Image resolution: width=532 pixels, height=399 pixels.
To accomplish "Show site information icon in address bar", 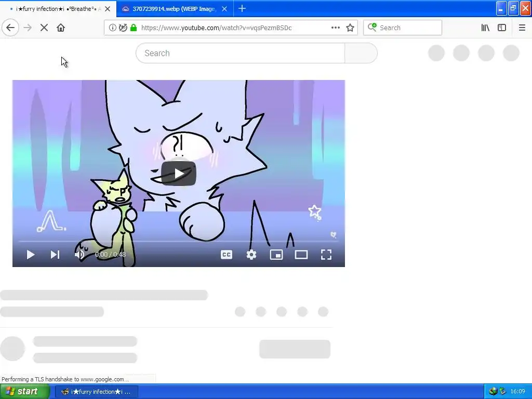I will pos(112,28).
